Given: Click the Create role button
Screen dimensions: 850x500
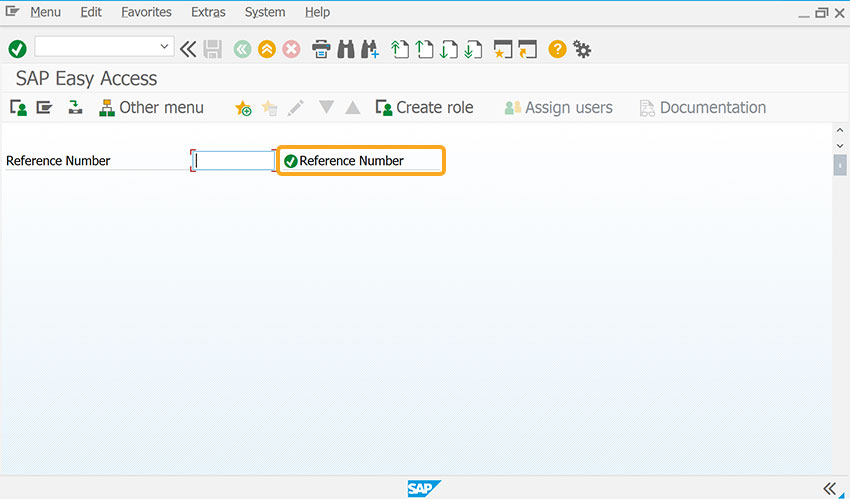Looking at the screenshot, I should 424,107.
